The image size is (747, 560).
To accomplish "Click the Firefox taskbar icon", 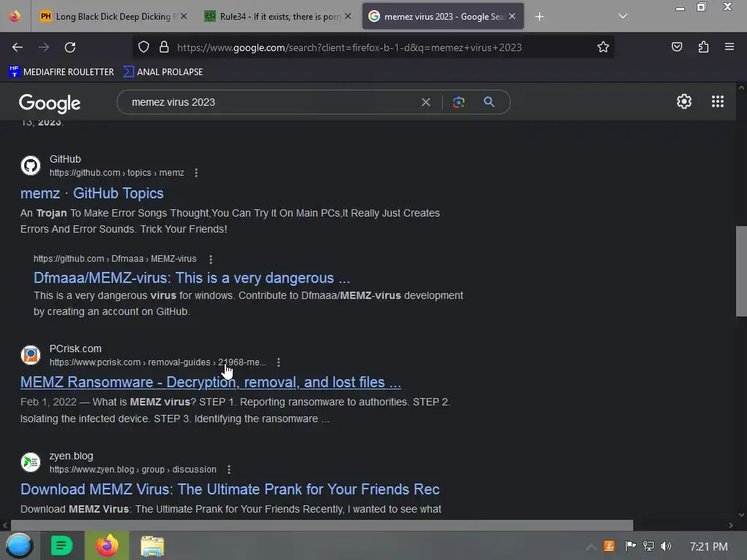I will pos(107,545).
